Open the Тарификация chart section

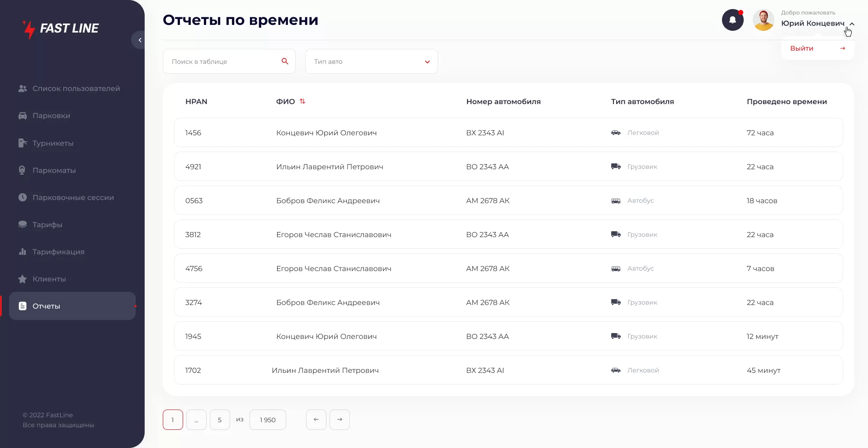point(57,252)
